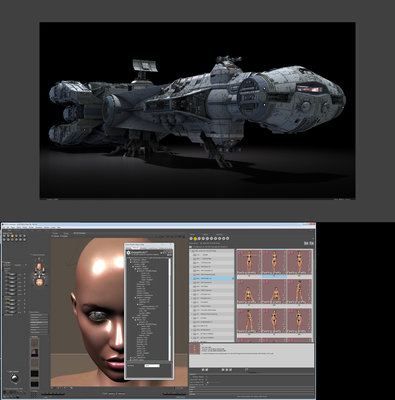Click the round logo icon in dialog header
395x400 pixels.
pyautogui.click(x=128, y=252)
